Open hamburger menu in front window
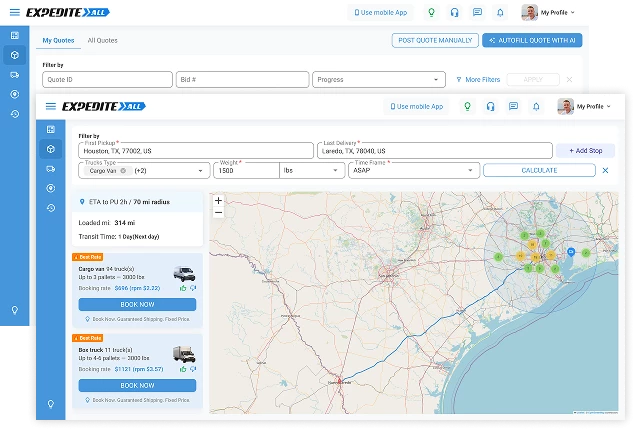Image resolution: width=636 pixels, height=431 pixels. tap(51, 106)
